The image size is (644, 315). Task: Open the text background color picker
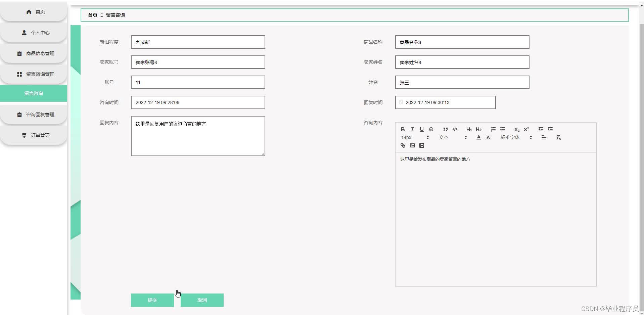click(x=488, y=137)
